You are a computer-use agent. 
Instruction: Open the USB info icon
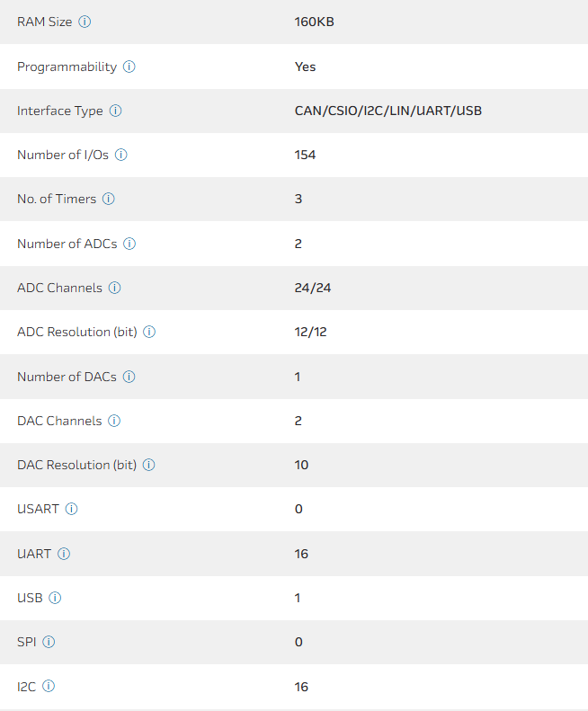click(x=55, y=598)
